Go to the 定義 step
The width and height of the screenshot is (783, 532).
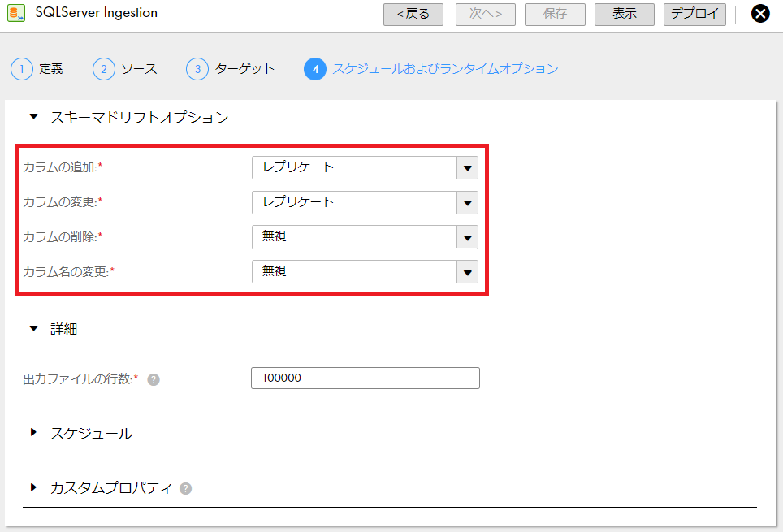pos(51,69)
